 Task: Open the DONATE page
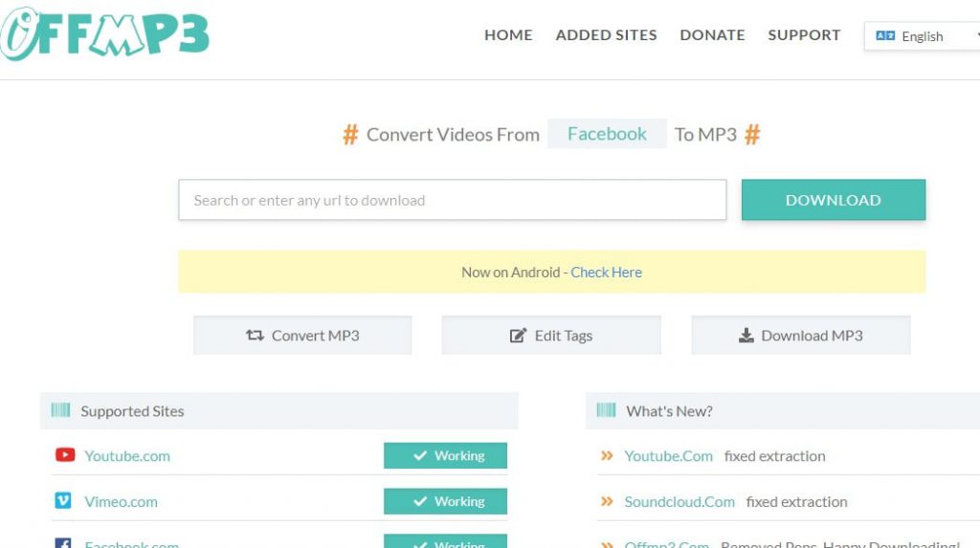tap(712, 35)
